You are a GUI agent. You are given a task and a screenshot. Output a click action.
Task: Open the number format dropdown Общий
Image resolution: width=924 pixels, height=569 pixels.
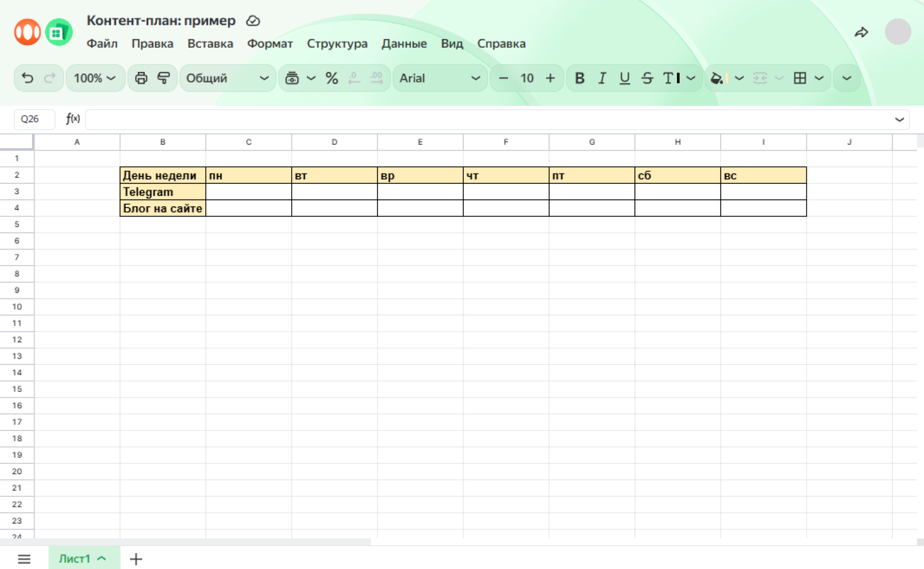coord(228,78)
